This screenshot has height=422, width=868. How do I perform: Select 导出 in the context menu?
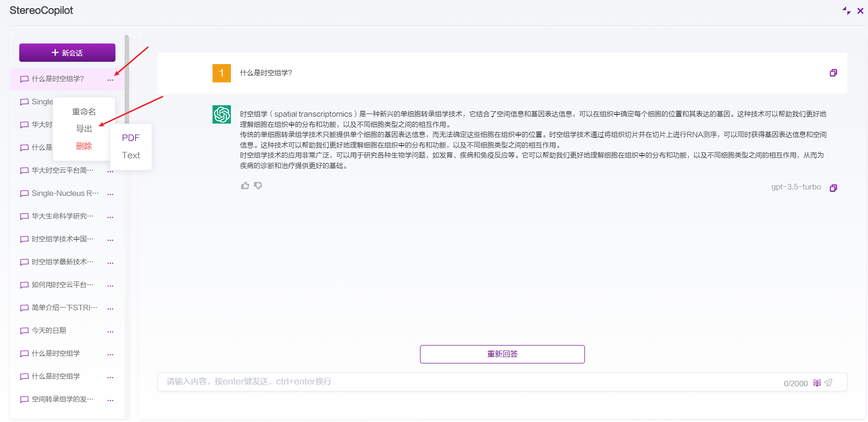(84, 129)
